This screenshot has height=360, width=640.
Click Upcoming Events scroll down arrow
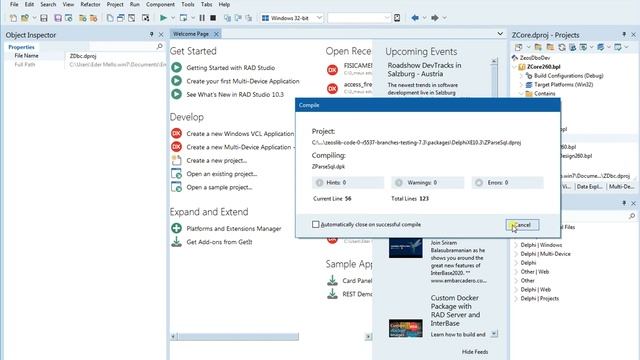pos(494,334)
